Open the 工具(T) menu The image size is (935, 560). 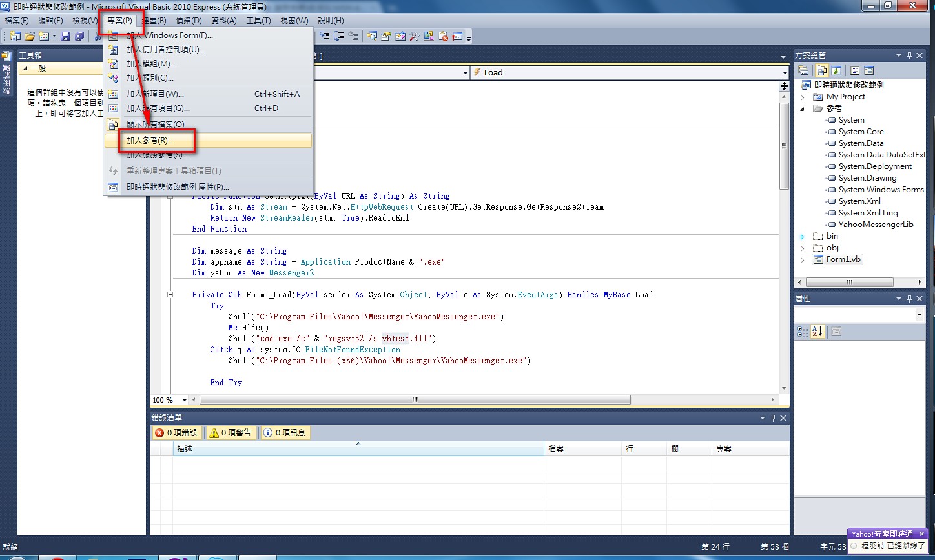click(258, 21)
